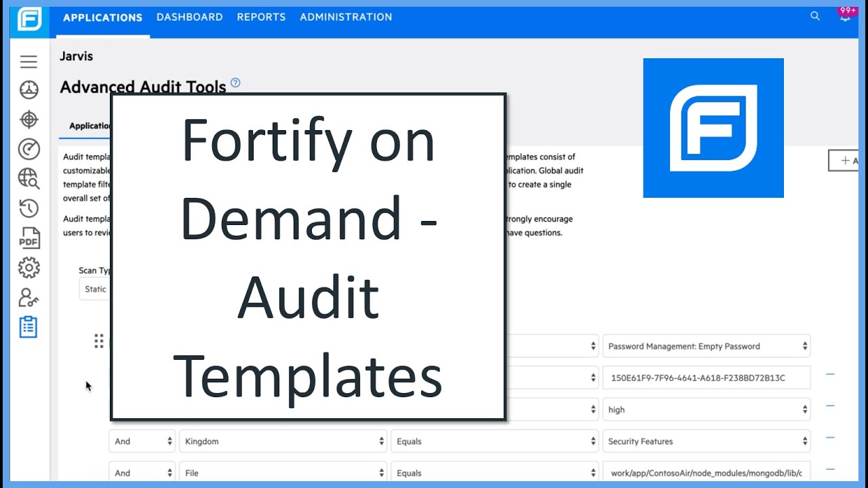Open the REPORTS menu

pyautogui.click(x=261, y=17)
